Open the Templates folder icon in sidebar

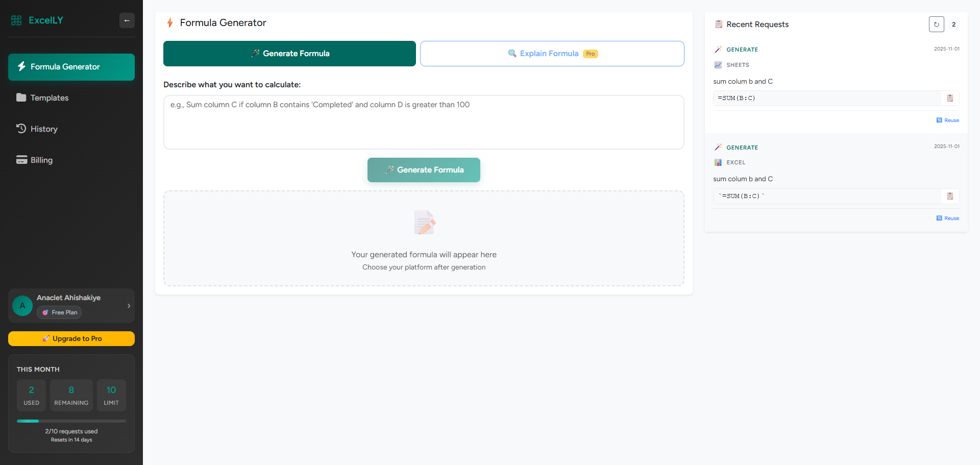pos(22,97)
